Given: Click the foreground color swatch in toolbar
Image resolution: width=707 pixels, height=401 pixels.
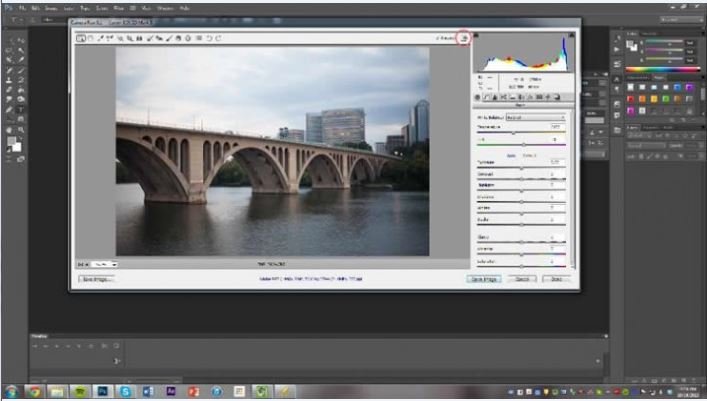Looking at the screenshot, I should pos(11,141).
